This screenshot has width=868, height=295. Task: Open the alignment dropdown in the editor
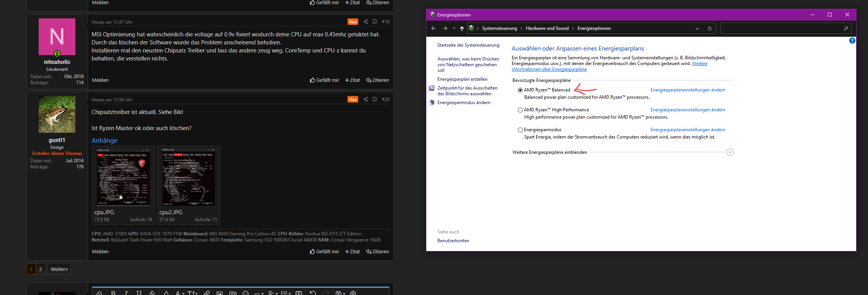273,293
